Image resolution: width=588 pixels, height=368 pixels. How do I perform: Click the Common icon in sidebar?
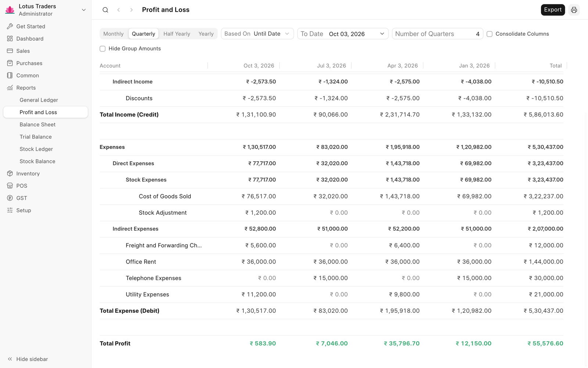point(10,75)
